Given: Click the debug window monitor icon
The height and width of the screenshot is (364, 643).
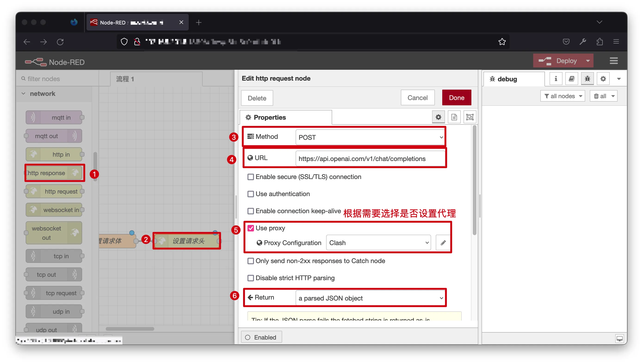Looking at the screenshot, I should [619, 338].
